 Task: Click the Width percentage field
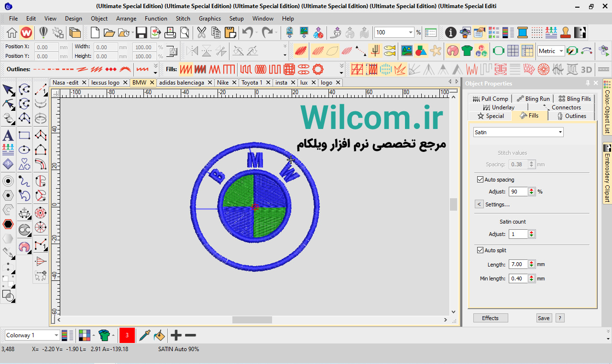click(144, 47)
